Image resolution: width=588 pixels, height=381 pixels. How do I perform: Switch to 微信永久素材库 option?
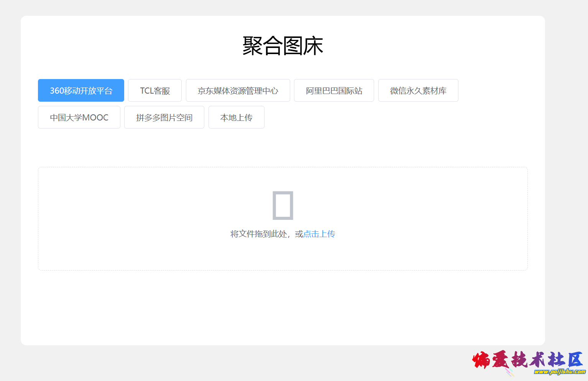click(x=418, y=91)
